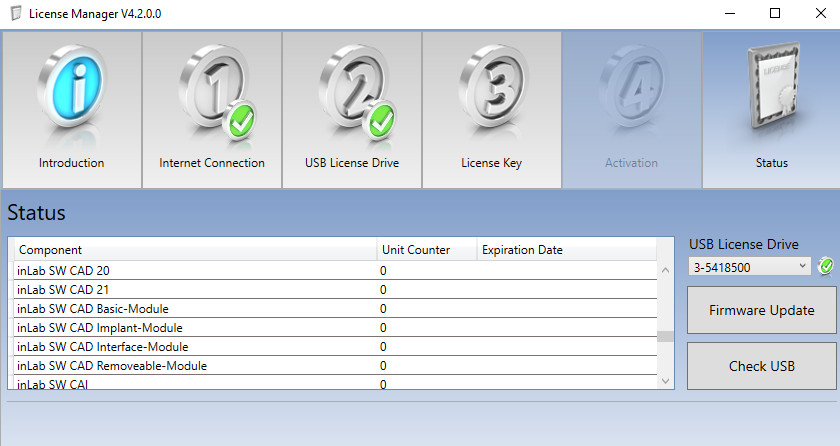Close the License Manager window
Viewport: 840px width, 446px height.
[x=820, y=13]
